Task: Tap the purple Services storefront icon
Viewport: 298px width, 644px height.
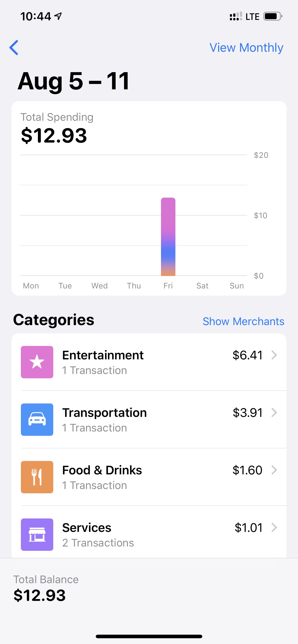Action: point(37,535)
